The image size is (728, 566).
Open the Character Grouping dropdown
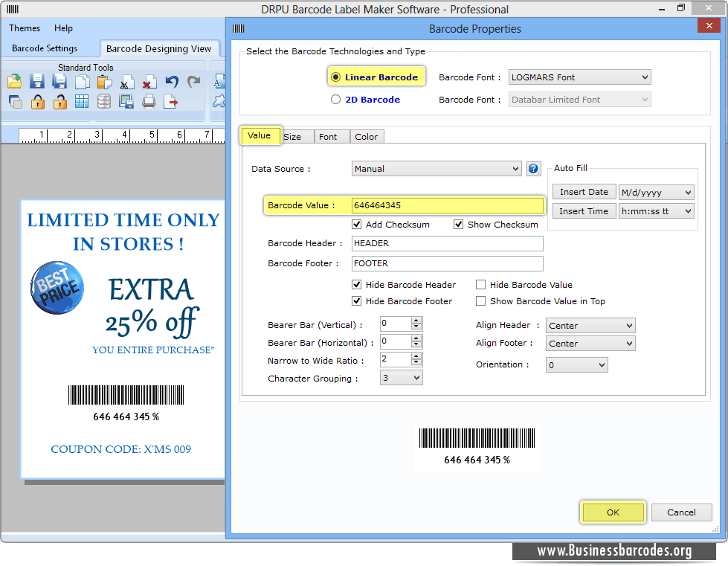[401, 378]
